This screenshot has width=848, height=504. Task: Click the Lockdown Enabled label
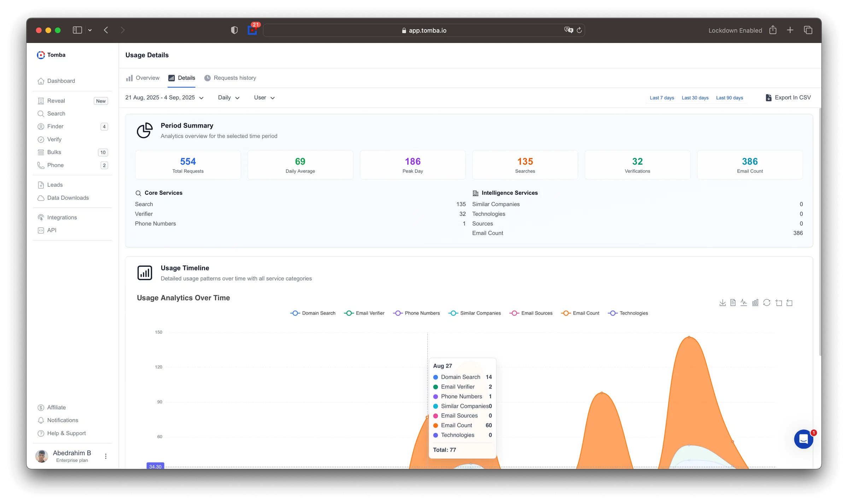pos(735,30)
